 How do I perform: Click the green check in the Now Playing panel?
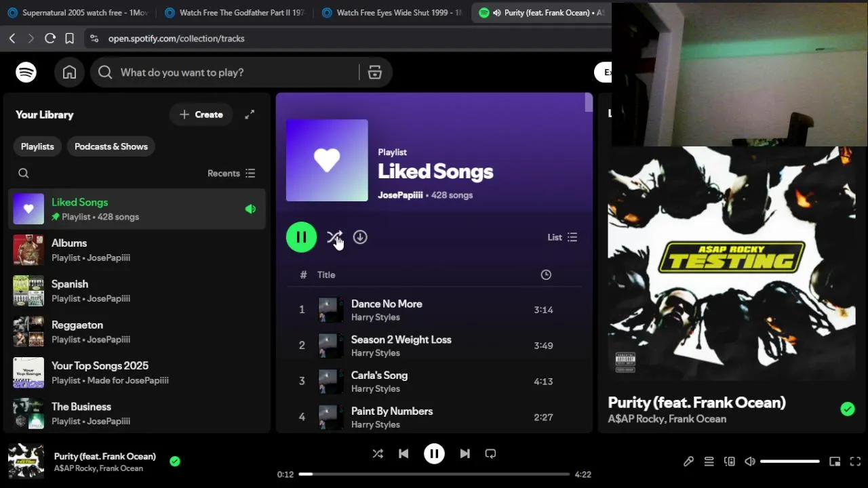click(x=848, y=409)
